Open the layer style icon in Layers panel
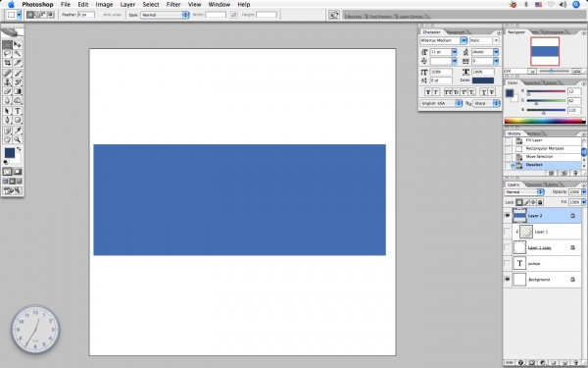Screen dimensions: 588x368 click(x=521, y=363)
